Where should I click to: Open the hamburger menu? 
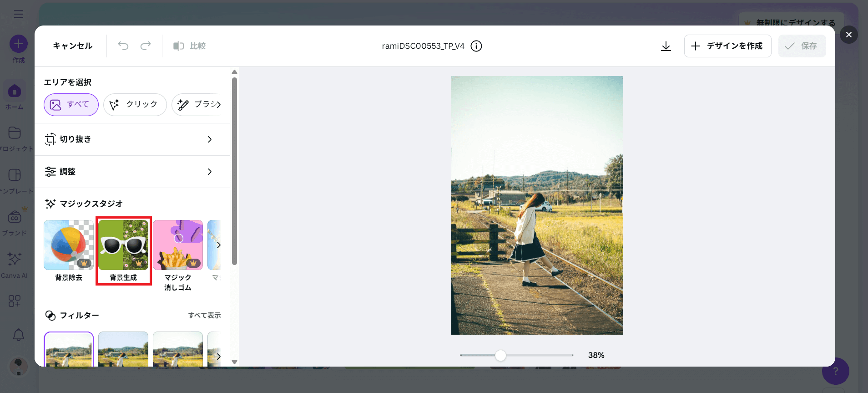tap(19, 14)
